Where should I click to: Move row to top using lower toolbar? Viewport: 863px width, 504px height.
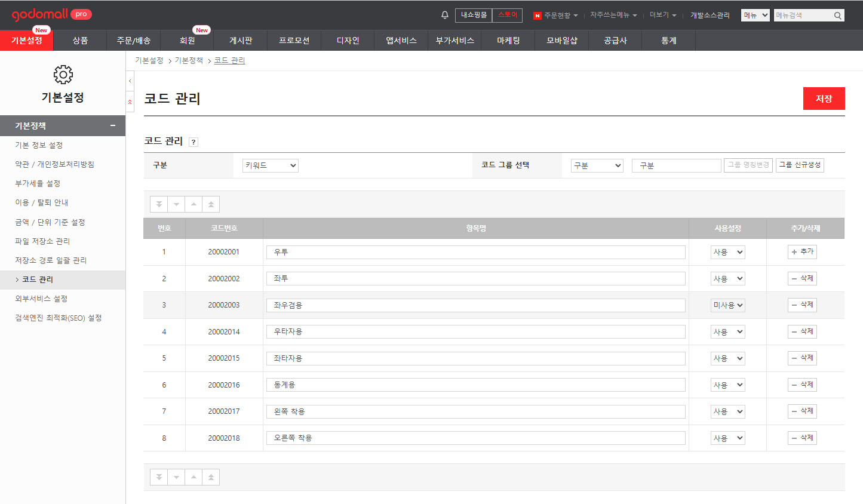click(211, 477)
